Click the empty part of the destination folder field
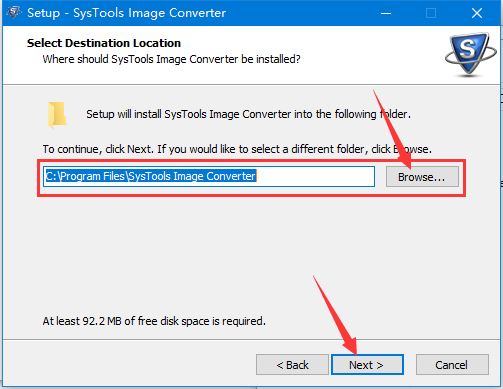Screen dimensions: 503x389 [315, 176]
